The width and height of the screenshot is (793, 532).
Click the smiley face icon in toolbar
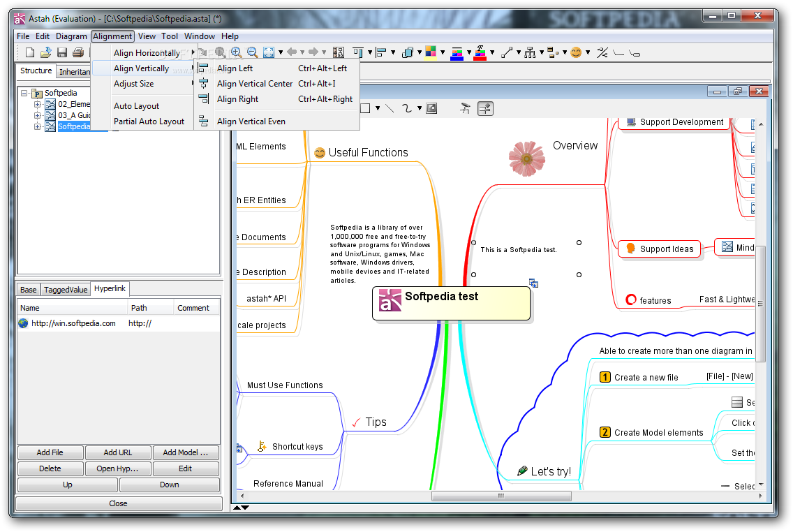click(x=576, y=52)
